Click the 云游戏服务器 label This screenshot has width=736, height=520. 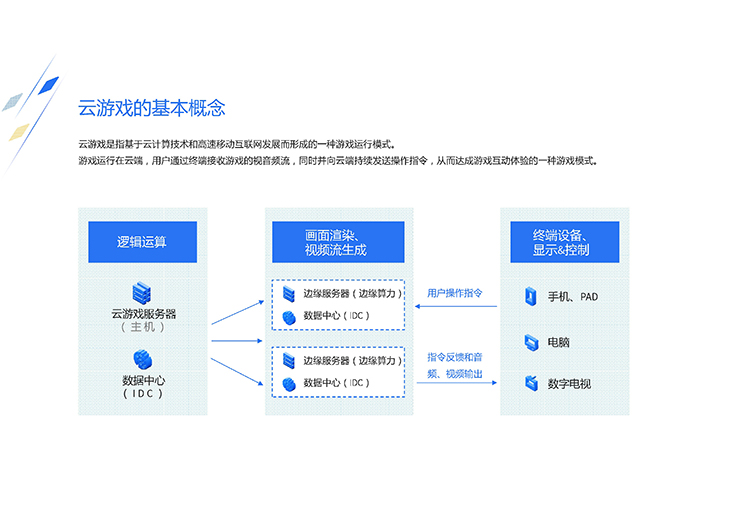(143, 314)
